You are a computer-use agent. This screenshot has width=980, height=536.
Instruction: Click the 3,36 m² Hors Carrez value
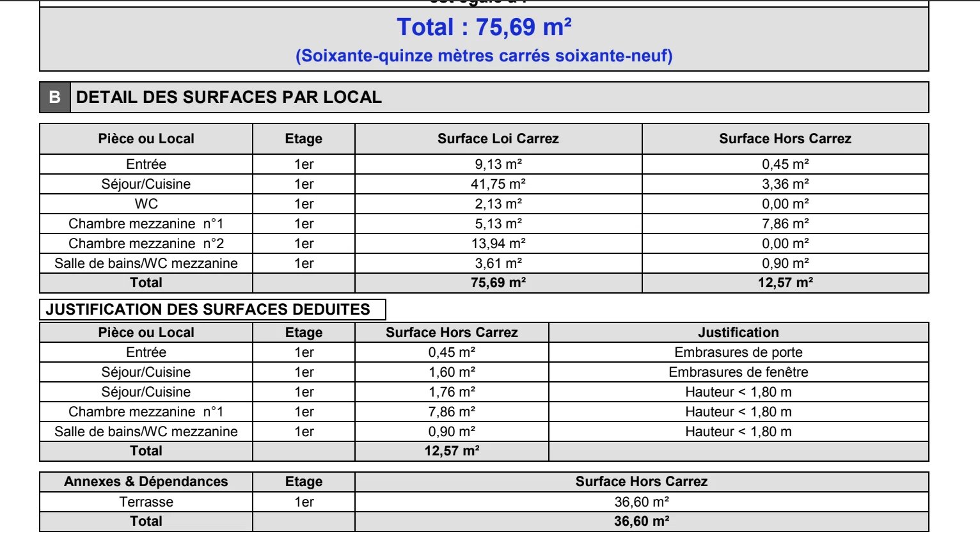pyautogui.click(x=785, y=184)
